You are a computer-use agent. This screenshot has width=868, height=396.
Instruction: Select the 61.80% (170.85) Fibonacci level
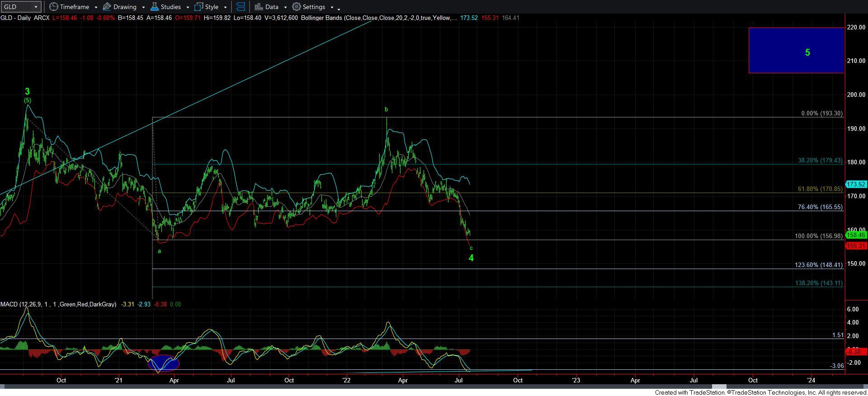pyautogui.click(x=820, y=189)
